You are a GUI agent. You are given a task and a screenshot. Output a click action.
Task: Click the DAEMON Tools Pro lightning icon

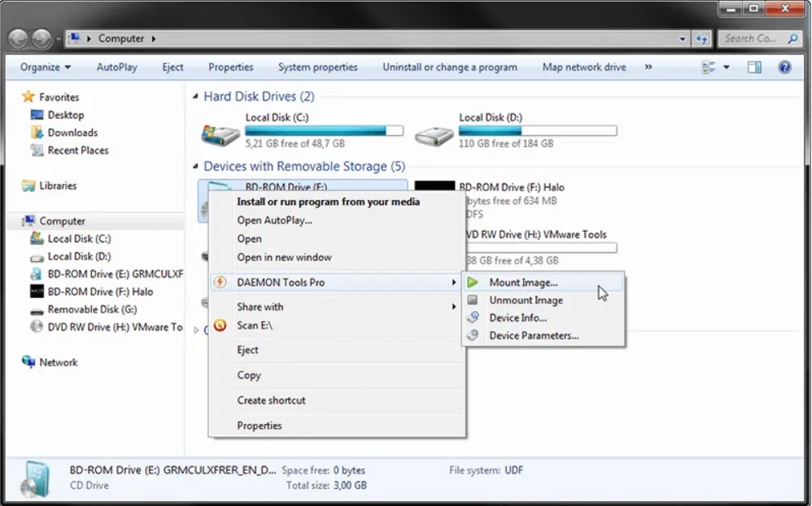click(219, 282)
